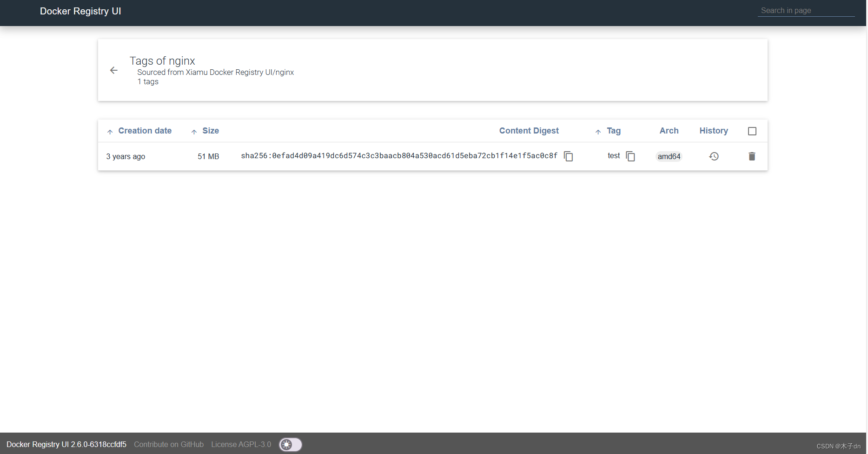This screenshot has width=868, height=454.
Task: Tick the select-all checkbox in table header
Action: pos(752,131)
